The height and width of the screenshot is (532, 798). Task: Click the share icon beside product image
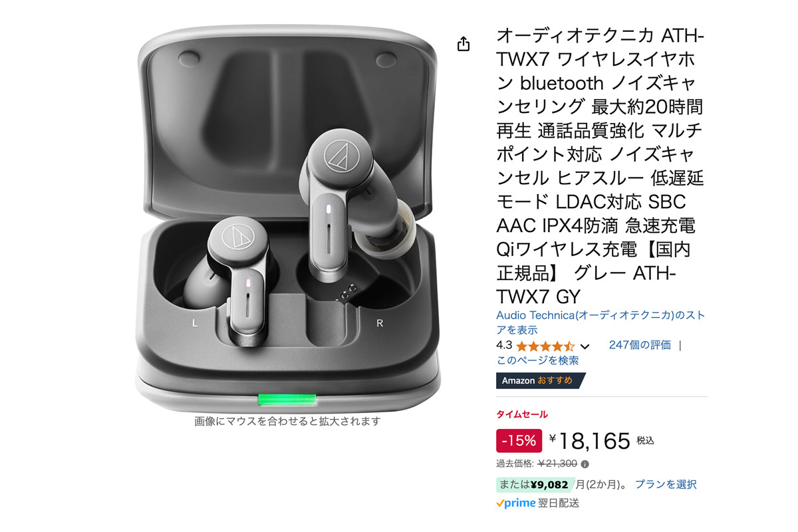tap(464, 44)
